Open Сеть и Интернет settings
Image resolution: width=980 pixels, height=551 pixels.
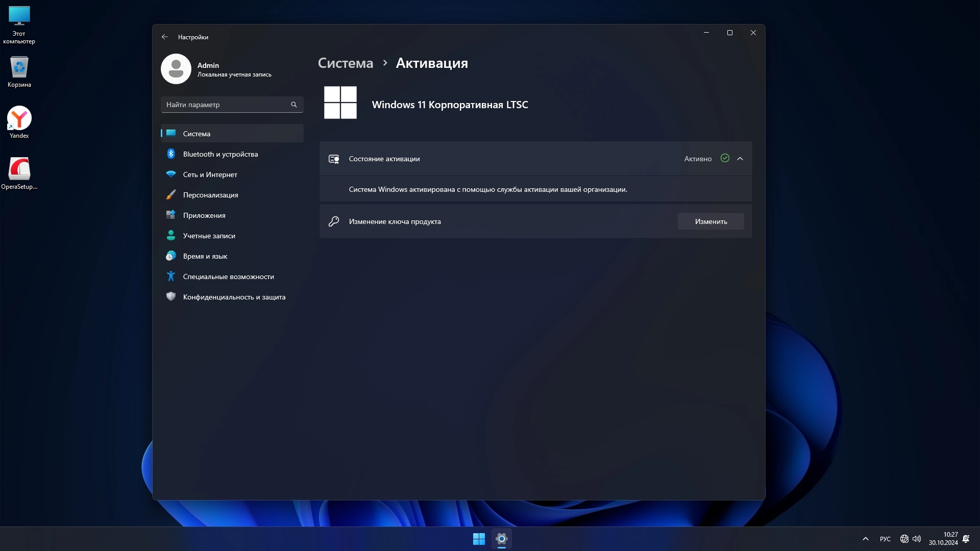click(x=210, y=174)
